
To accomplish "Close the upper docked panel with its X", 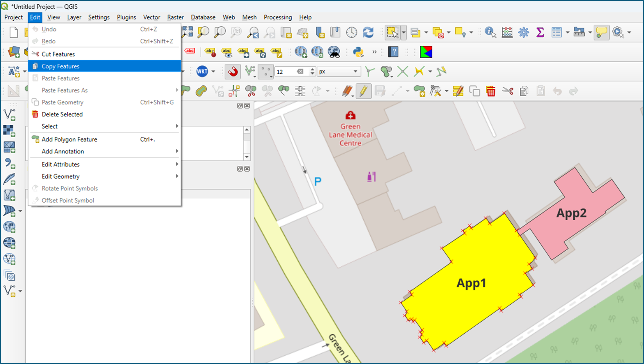I will [247, 106].
